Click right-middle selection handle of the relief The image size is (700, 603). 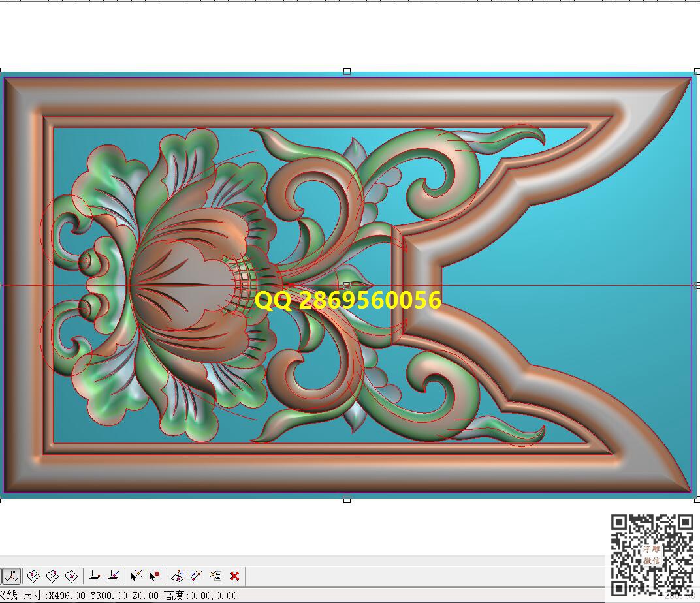click(697, 285)
